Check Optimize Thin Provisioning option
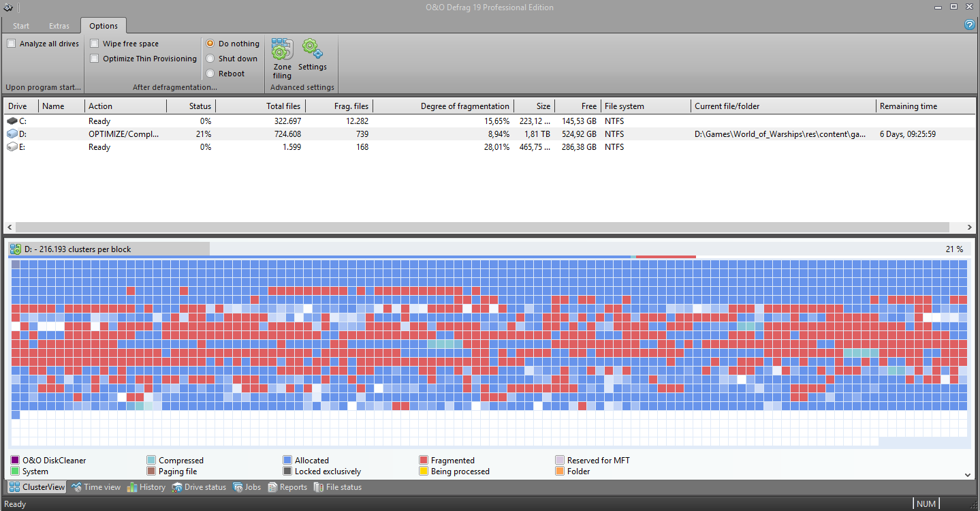The image size is (980, 511). (95, 59)
